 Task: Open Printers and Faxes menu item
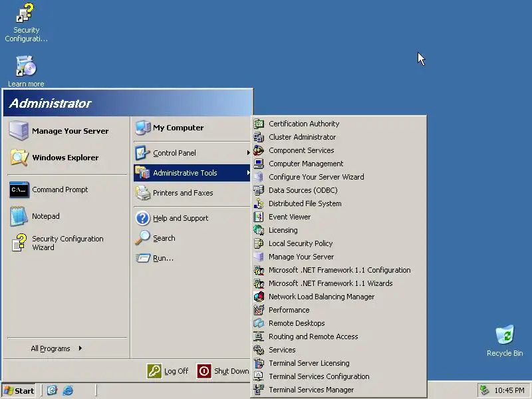[x=192, y=193]
